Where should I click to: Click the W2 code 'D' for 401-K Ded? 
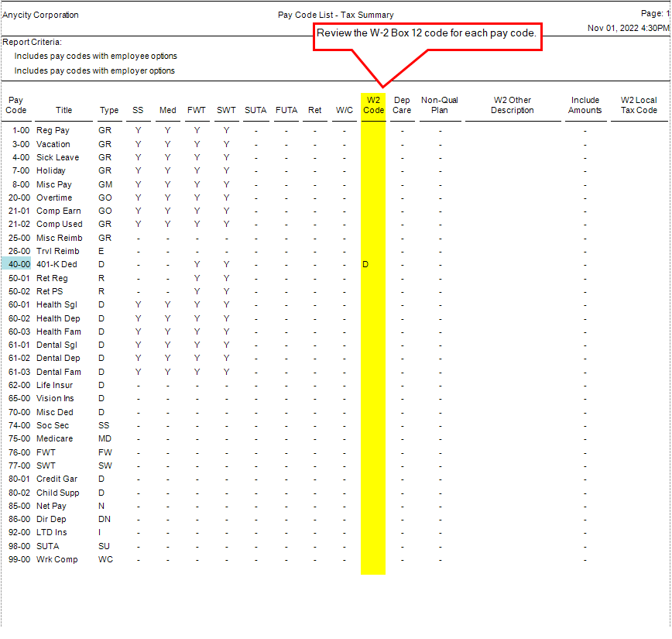tap(365, 264)
